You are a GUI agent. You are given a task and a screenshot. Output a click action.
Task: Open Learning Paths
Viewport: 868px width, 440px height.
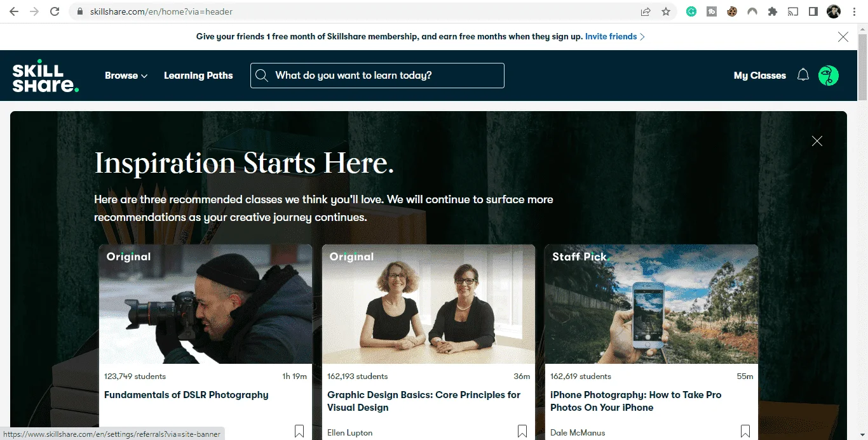click(x=198, y=76)
